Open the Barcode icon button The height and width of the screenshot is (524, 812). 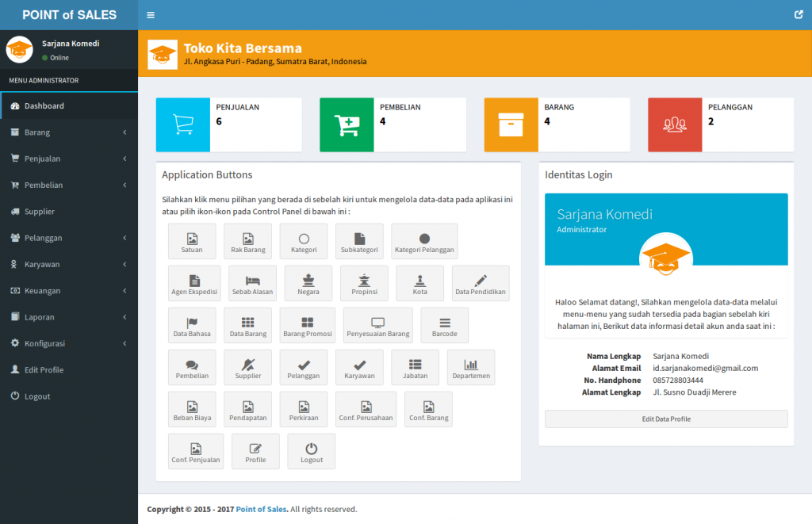click(x=444, y=325)
